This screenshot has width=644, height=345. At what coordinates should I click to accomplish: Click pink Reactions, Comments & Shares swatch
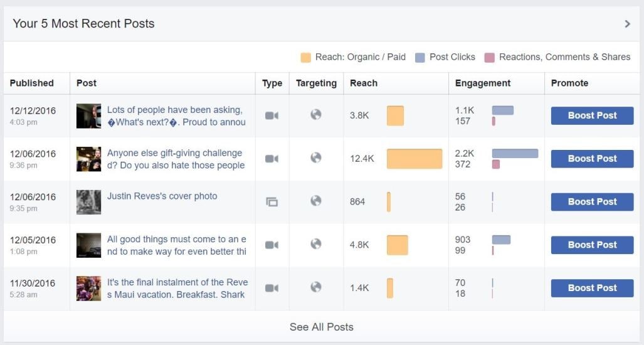489,58
